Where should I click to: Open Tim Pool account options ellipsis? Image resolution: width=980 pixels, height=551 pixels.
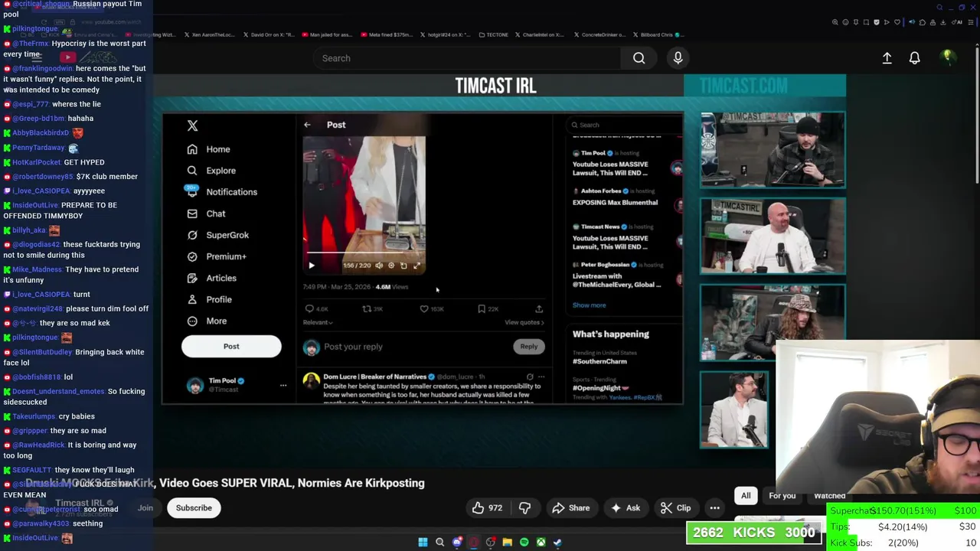click(283, 385)
